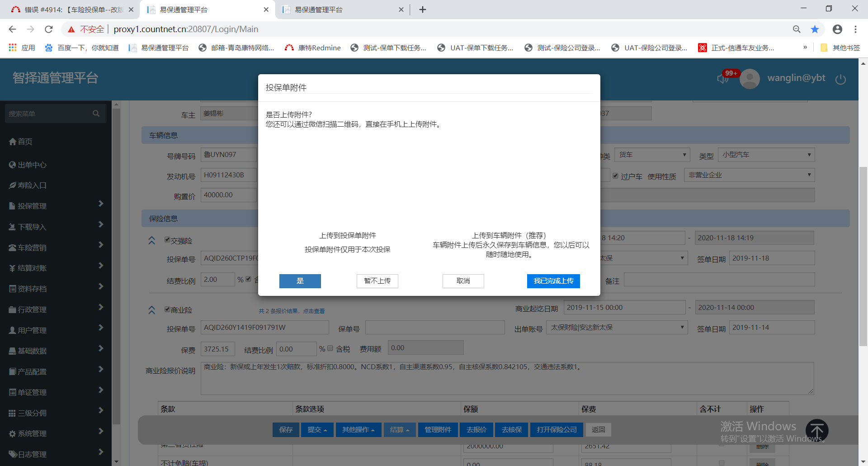
Task: Open 寿险入口 in the sidebar
Action: tap(28, 185)
